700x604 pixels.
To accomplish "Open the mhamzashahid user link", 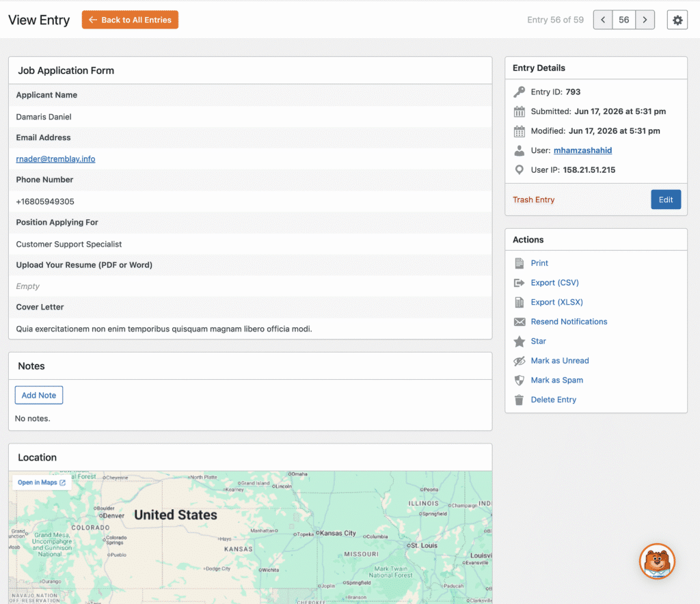I will pos(582,150).
